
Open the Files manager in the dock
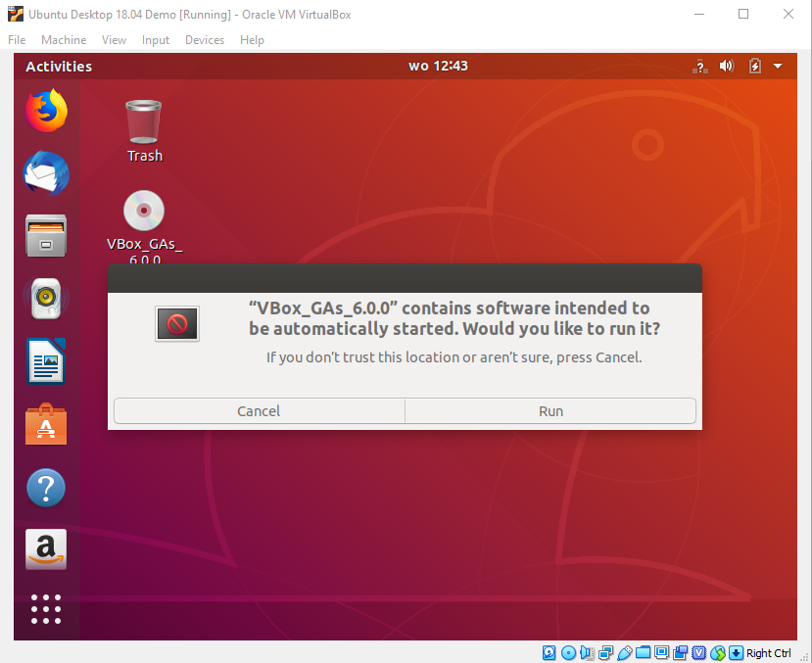[x=46, y=236]
